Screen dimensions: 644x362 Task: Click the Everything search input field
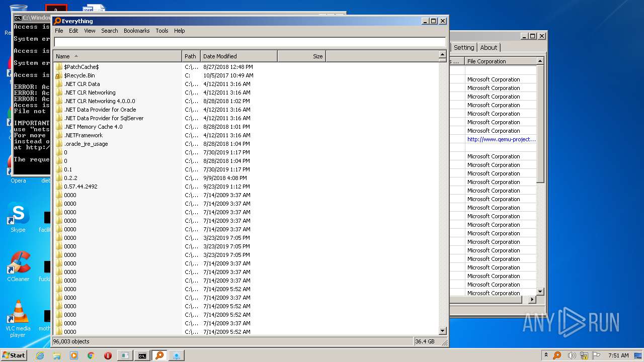click(x=250, y=42)
